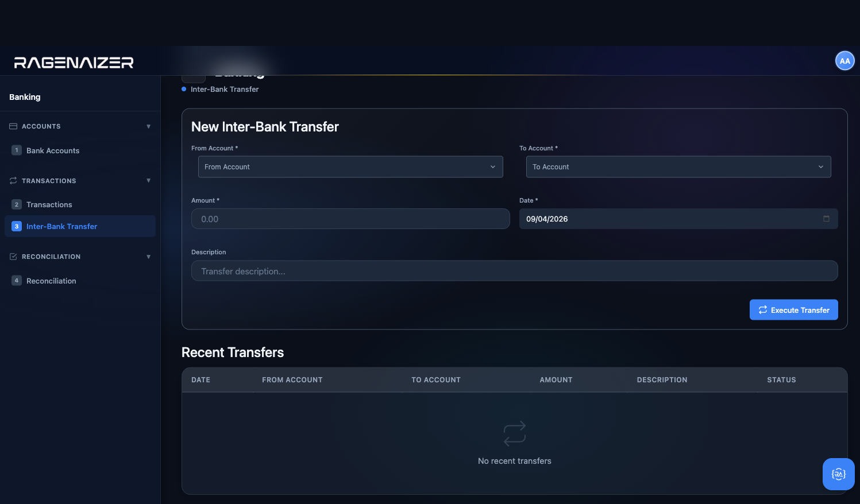The height and width of the screenshot is (504, 860).
Task: Focus the Amount input field
Action: coord(350,219)
